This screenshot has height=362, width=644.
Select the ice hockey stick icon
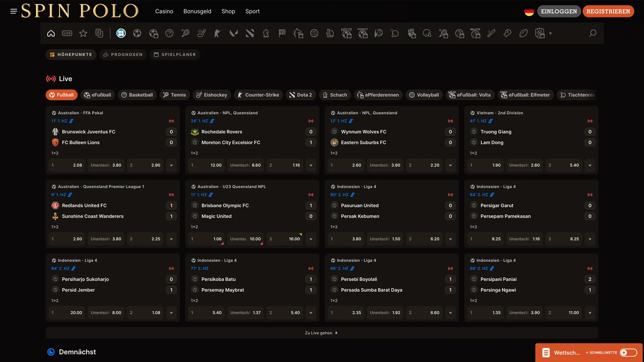coord(202,33)
